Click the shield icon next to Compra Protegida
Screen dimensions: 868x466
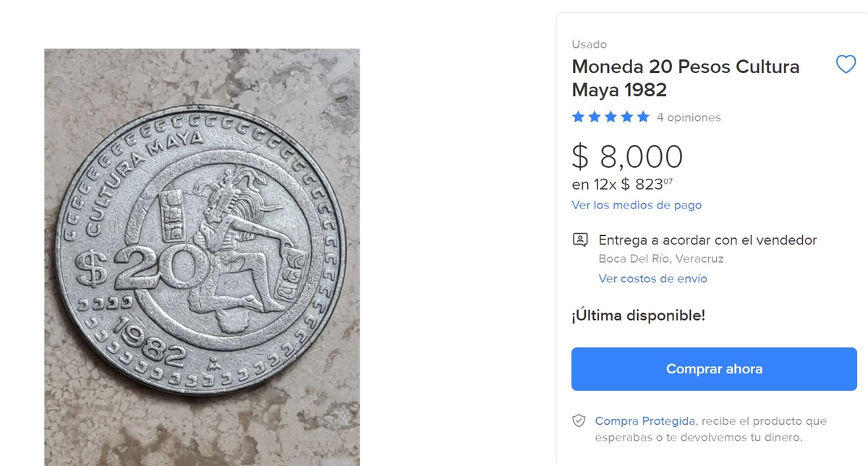(579, 420)
